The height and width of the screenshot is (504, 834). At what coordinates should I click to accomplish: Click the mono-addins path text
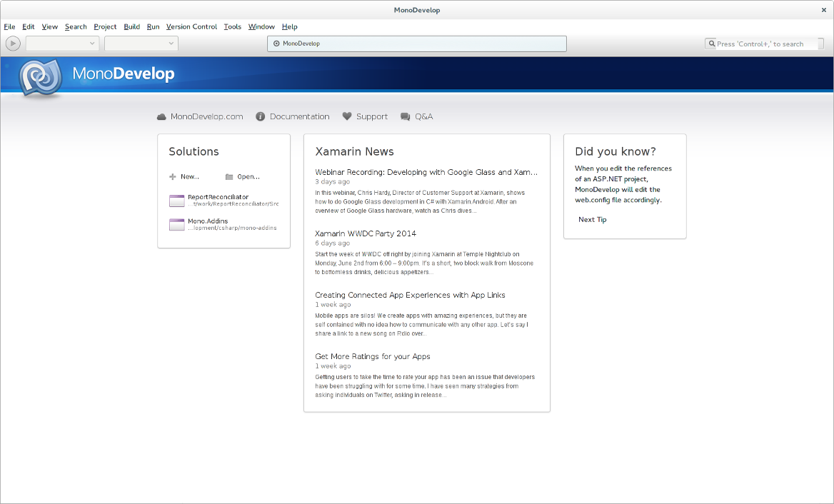232,228
